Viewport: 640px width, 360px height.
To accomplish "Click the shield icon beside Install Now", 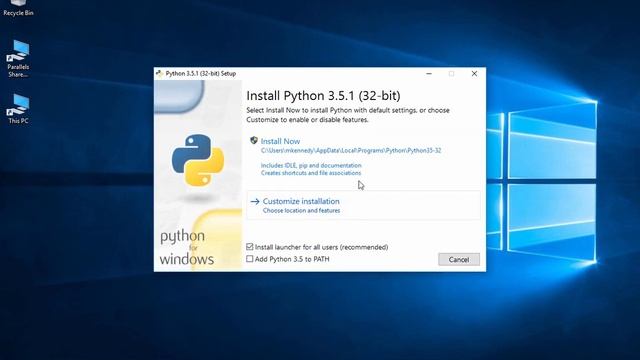I will 254,141.
